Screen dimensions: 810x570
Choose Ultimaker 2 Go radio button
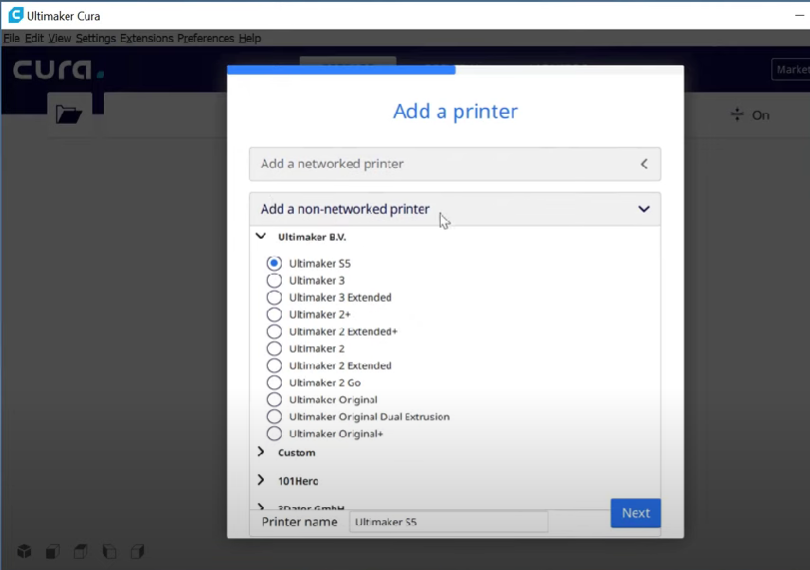click(x=274, y=382)
